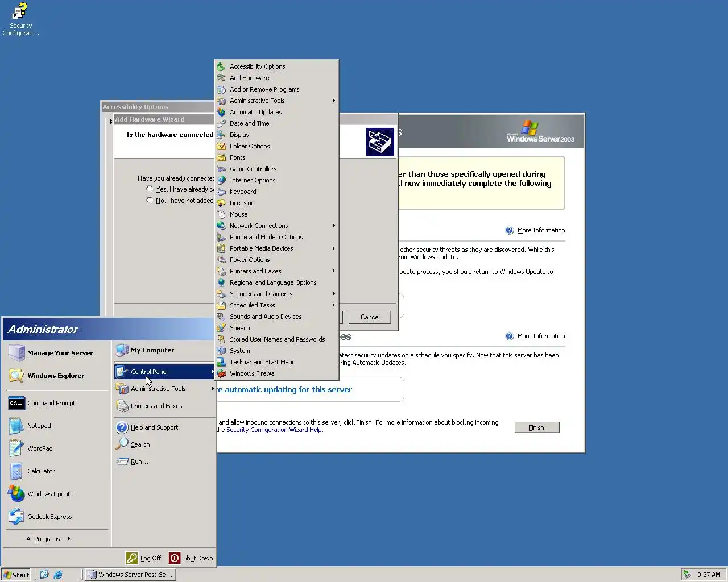Expand the Printers and Faxes submenu arrow

coord(334,271)
